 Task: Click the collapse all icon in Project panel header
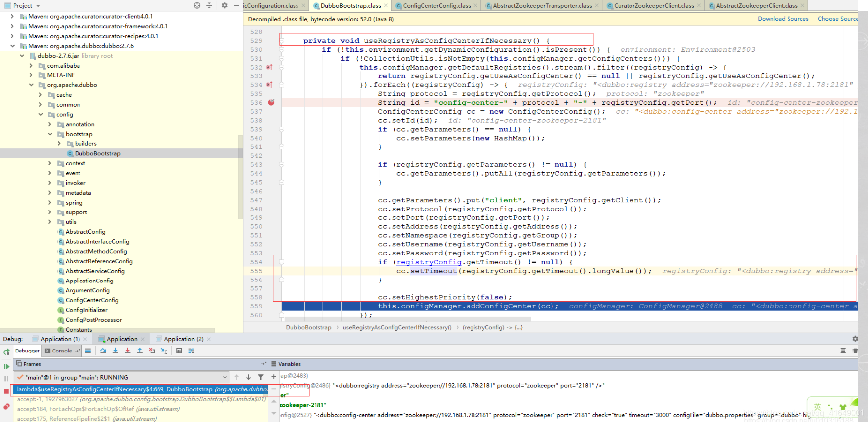pyautogui.click(x=209, y=5)
